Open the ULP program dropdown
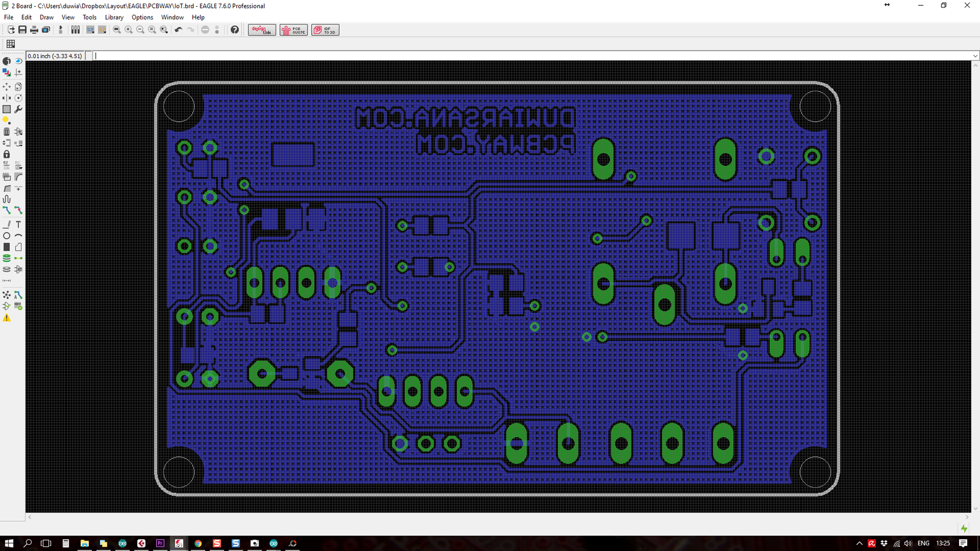 [102, 30]
